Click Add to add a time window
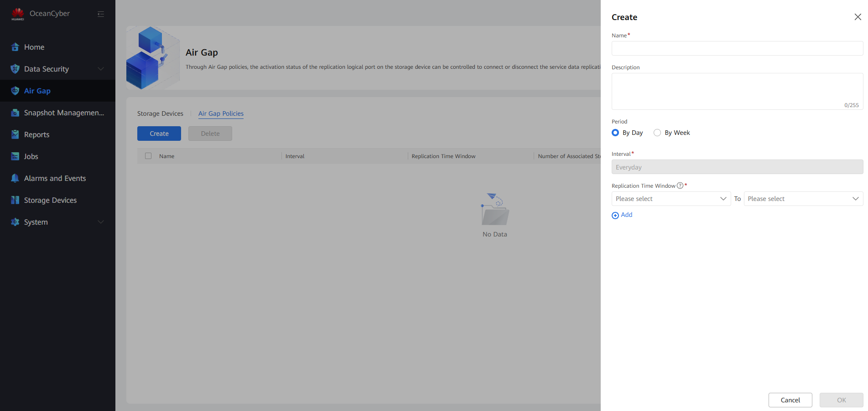This screenshot has height=411, width=868. [x=622, y=215]
